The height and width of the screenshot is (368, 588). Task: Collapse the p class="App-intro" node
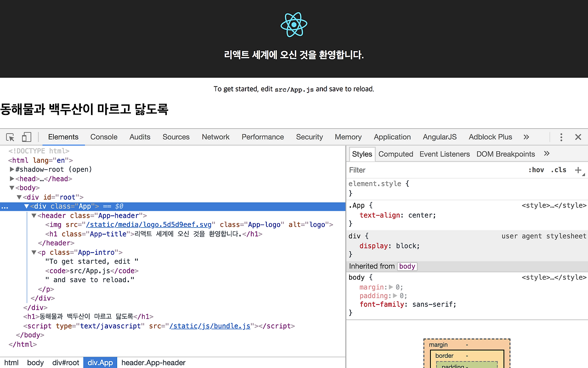pos(34,253)
